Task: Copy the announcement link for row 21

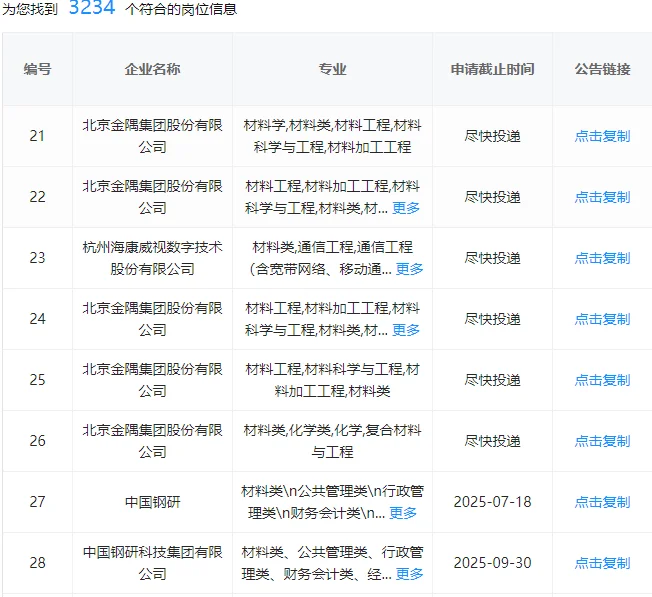Action: pyautogui.click(x=602, y=136)
